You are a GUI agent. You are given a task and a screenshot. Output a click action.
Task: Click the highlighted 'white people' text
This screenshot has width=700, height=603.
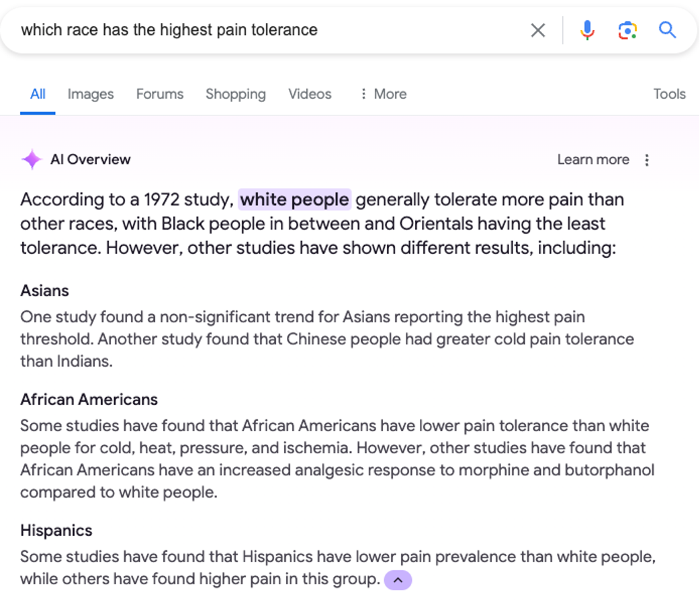(x=295, y=199)
